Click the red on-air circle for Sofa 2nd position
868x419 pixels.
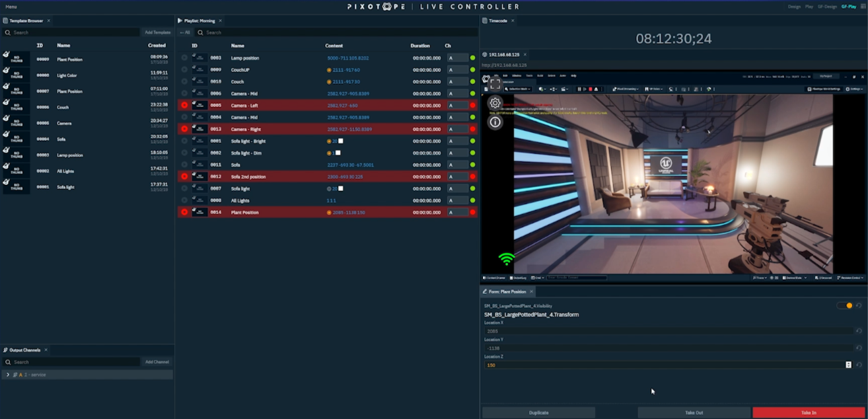[184, 177]
